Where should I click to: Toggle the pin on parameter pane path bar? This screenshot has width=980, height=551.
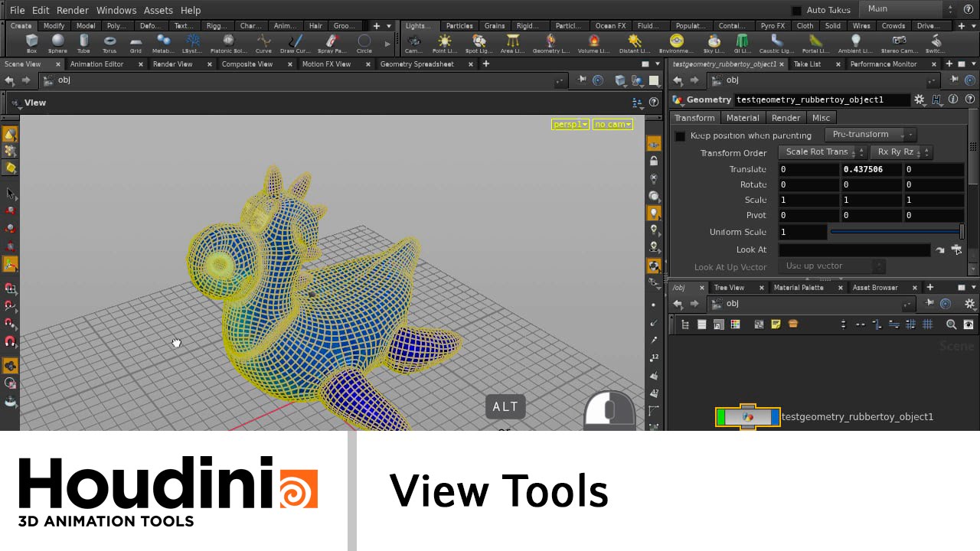coord(954,80)
